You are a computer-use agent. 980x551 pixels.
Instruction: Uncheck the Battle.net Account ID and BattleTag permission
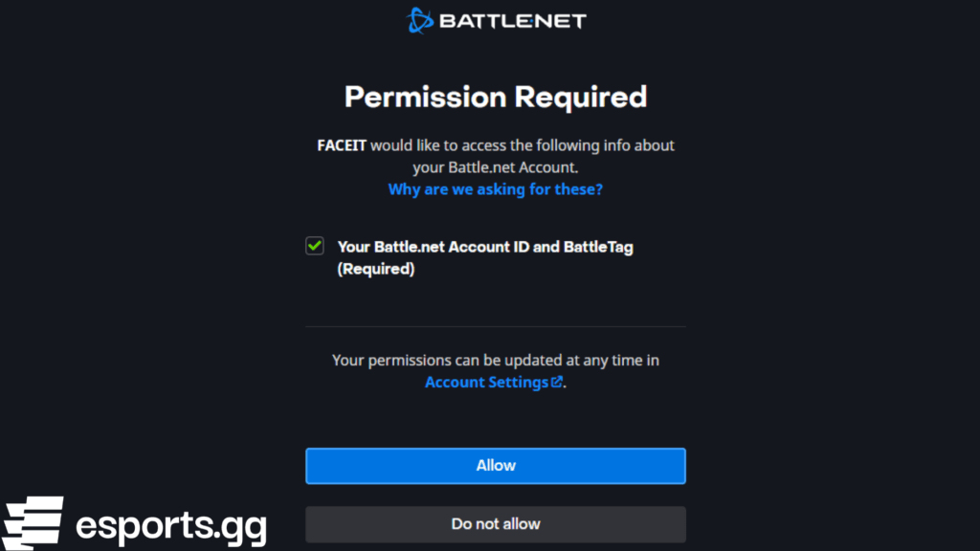coord(314,246)
